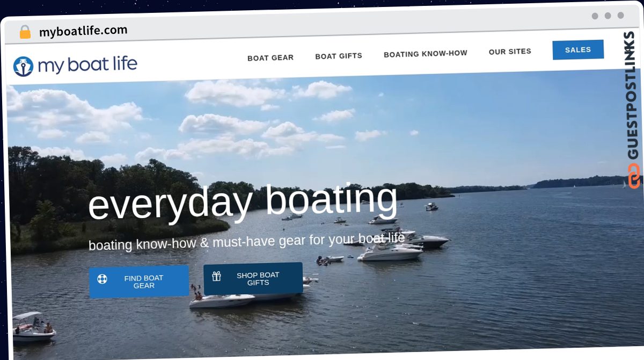Click the vertical GUESTPOSTLINKS text

coord(632,96)
